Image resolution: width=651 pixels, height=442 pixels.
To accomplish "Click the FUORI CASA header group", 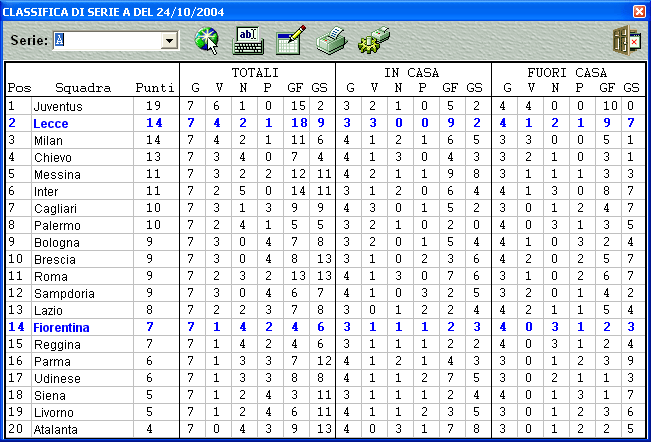I will 567,73.
